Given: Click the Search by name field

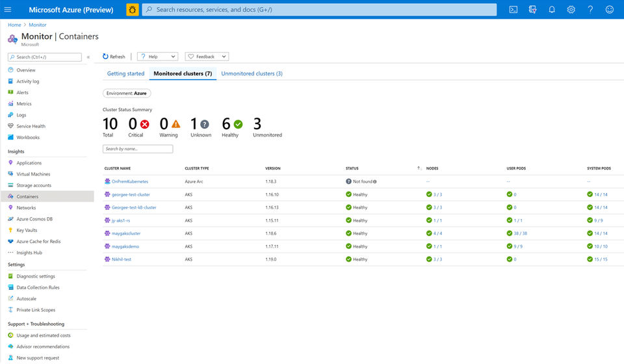Looking at the screenshot, I should pyautogui.click(x=138, y=149).
